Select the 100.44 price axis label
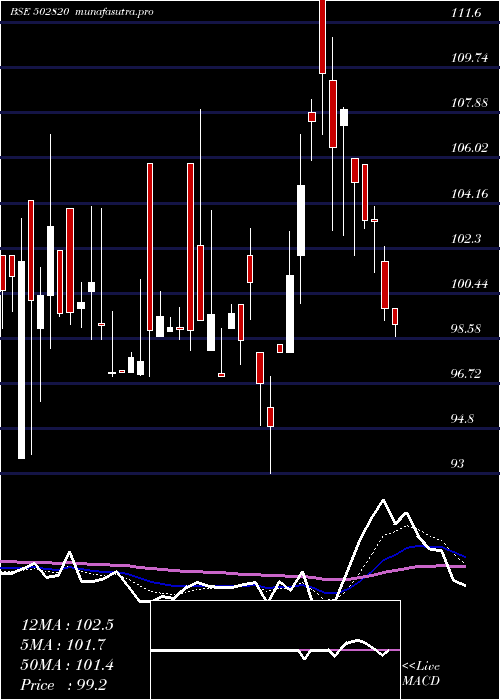Image resolution: width=500 pixels, height=700 pixels. click(x=470, y=284)
